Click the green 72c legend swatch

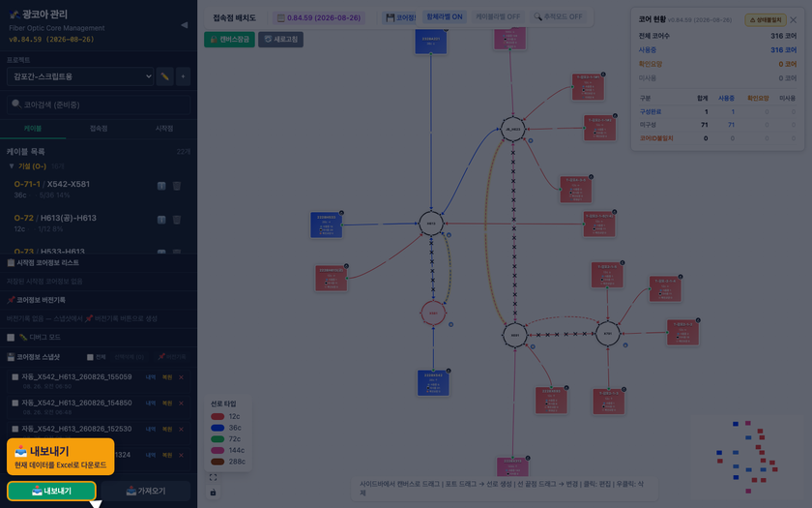point(217,439)
